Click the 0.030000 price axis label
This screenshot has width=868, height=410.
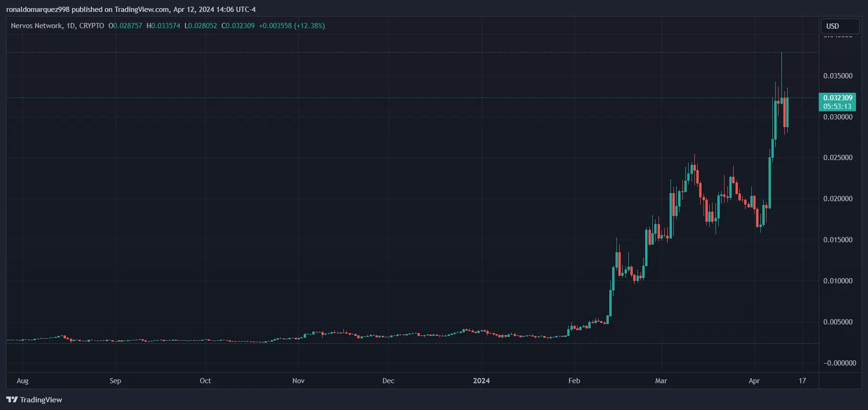(x=838, y=117)
